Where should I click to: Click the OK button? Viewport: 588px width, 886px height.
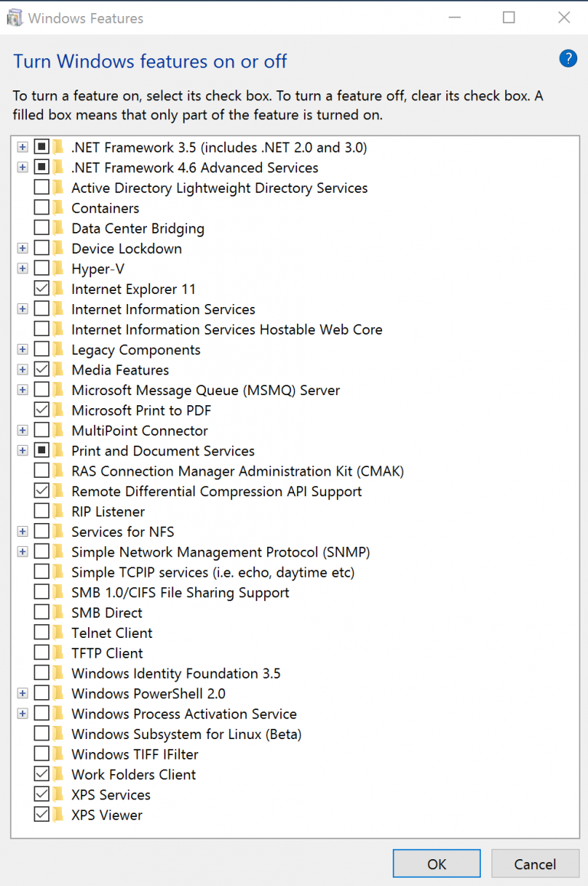coord(436,863)
